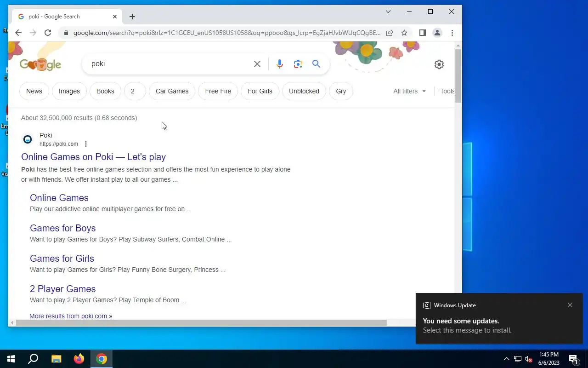
Task: Open the Games for Boys sitelink
Action: point(63,228)
